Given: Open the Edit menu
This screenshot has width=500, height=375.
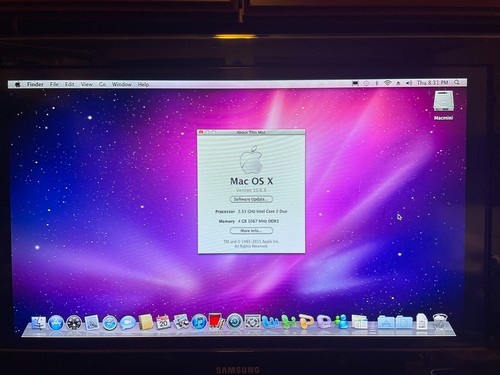Looking at the screenshot, I should tap(70, 84).
